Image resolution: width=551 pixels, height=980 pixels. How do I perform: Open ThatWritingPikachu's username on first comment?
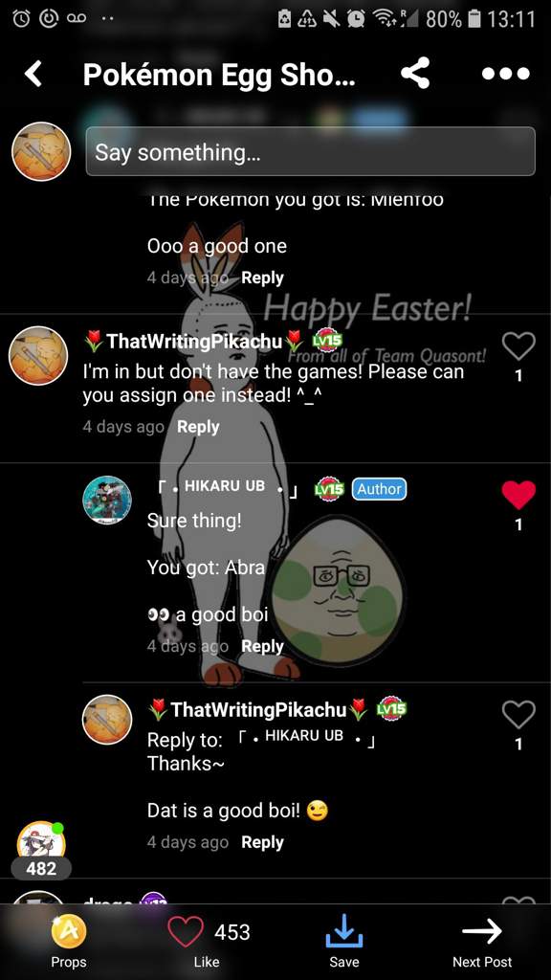click(x=194, y=342)
